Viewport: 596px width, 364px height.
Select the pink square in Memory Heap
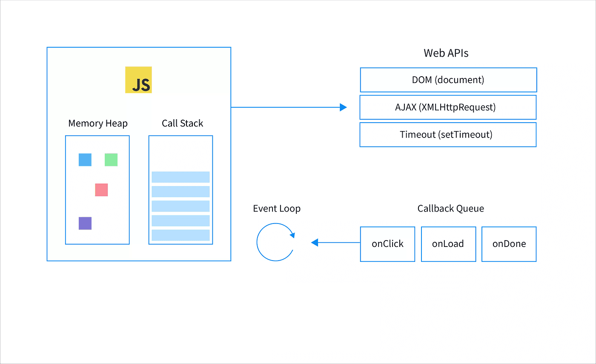(x=101, y=190)
